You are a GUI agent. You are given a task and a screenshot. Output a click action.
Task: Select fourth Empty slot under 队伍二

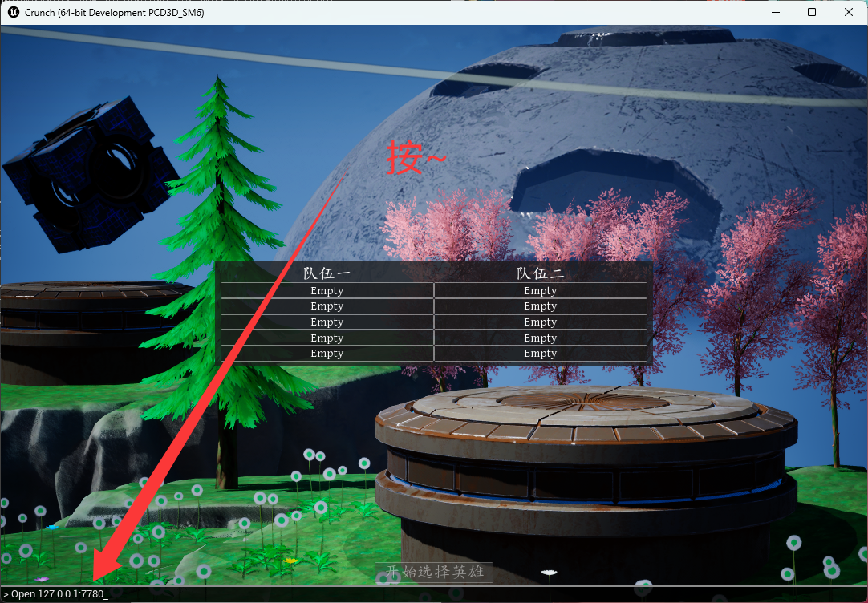540,338
